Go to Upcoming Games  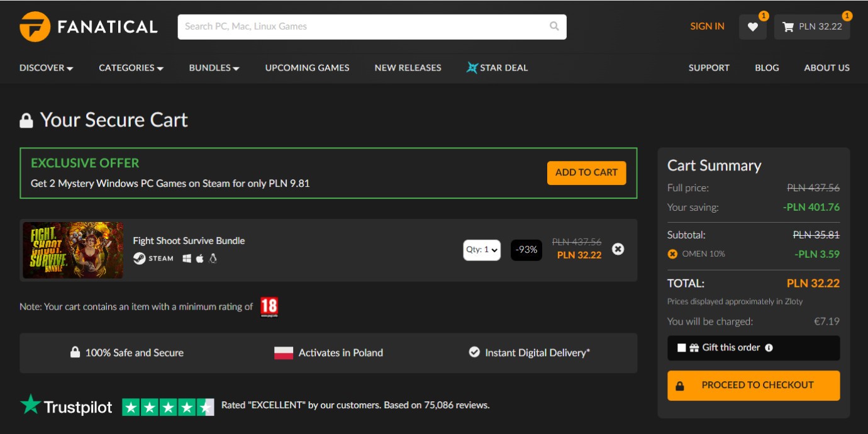tap(307, 67)
